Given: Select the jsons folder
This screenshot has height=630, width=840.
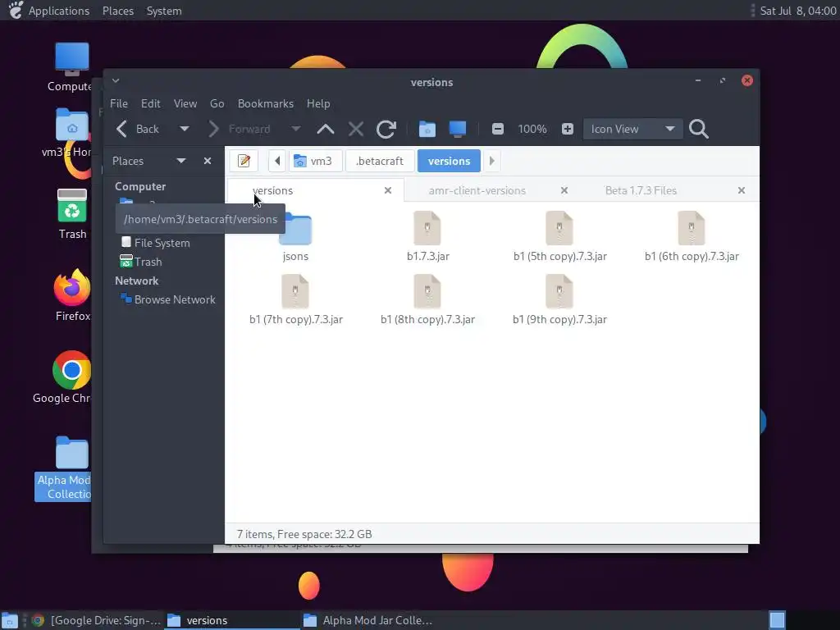Looking at the screenshot, I should (295, 235).
